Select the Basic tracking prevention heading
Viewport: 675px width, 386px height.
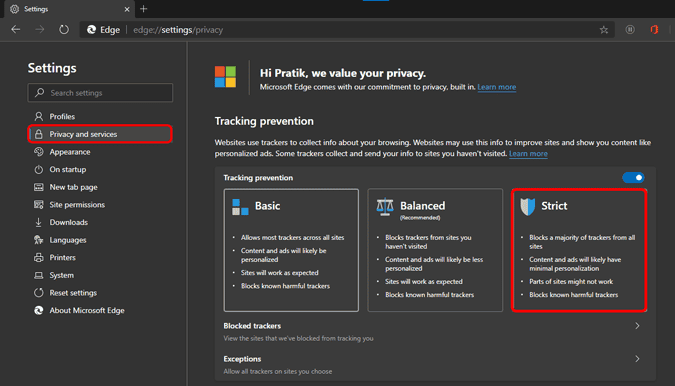[267, 206]
